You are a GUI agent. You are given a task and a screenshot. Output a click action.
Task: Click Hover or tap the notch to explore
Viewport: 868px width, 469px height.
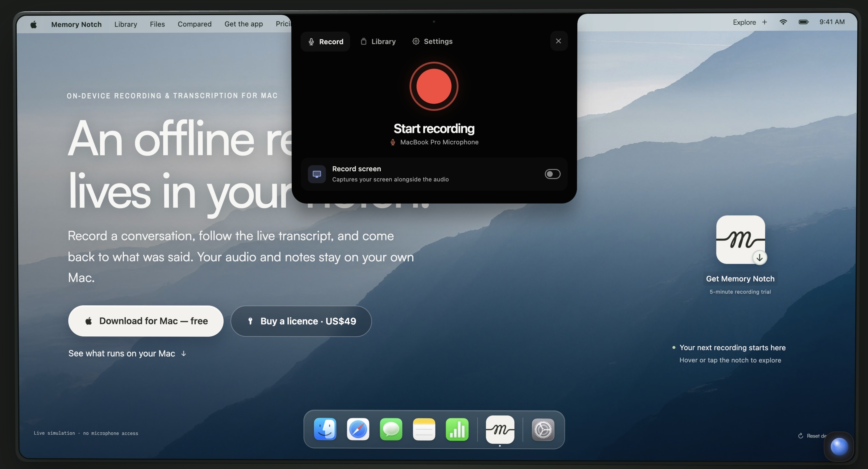730,360
